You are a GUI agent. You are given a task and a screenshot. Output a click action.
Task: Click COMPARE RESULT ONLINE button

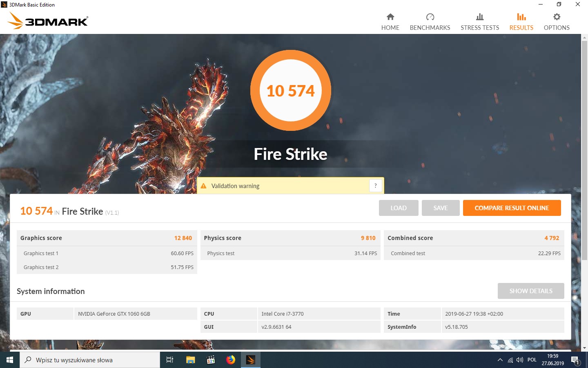[512, 208]
